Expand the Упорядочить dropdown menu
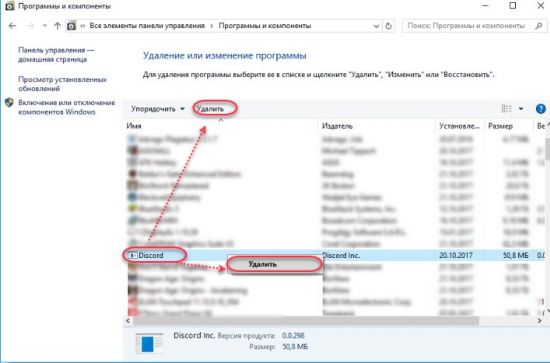The width and height of the screenshot is (550, 363). click(157, 109)
